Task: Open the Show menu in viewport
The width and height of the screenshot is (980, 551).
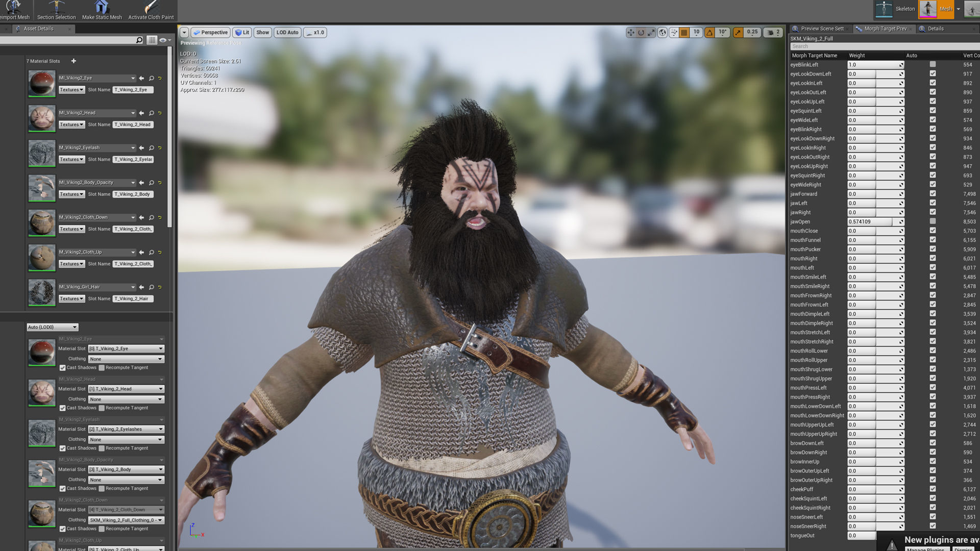Action: pyautogui.click(x=262, y=32)
